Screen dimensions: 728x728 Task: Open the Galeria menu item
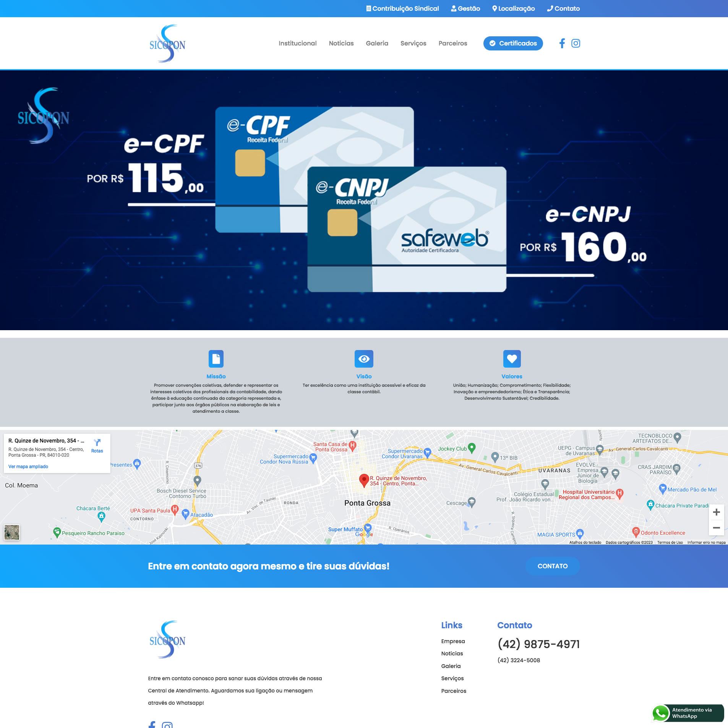tap(377, 43)
